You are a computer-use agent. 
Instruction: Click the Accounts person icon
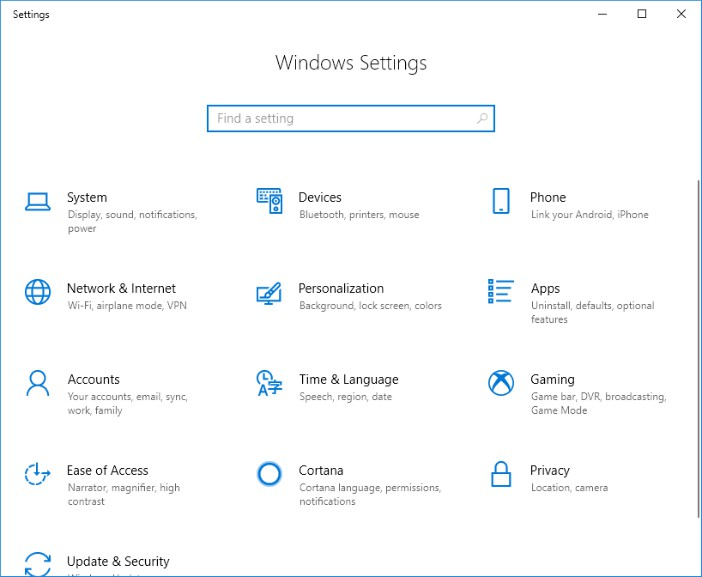click(38, 383)
